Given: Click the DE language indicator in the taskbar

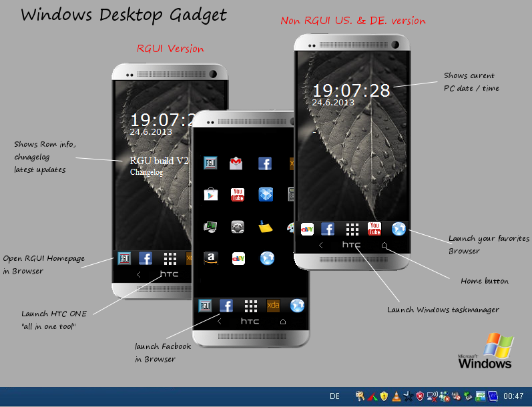Looking at the screenshot, I should [x=334, y=396].
